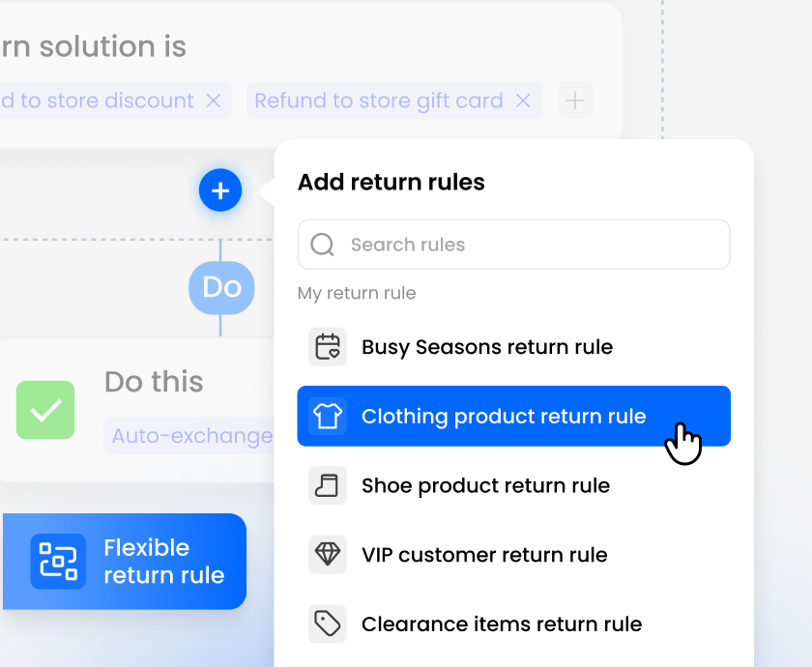Click the Flexible return rule workflow icon
Viewport: 812px width, 667px height.
[60, 562]
